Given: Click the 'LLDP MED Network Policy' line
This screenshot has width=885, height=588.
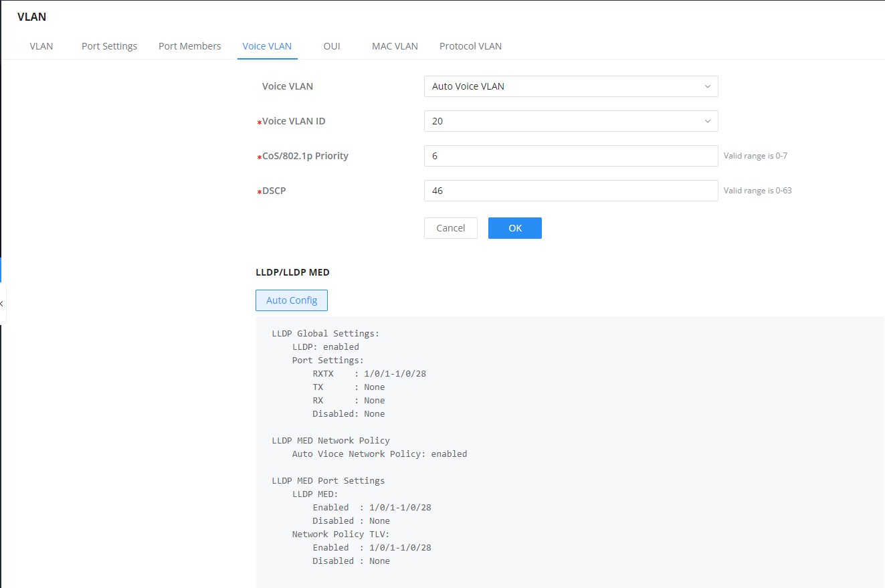Looking at the screenshot, I should click(x=331, y=440).
